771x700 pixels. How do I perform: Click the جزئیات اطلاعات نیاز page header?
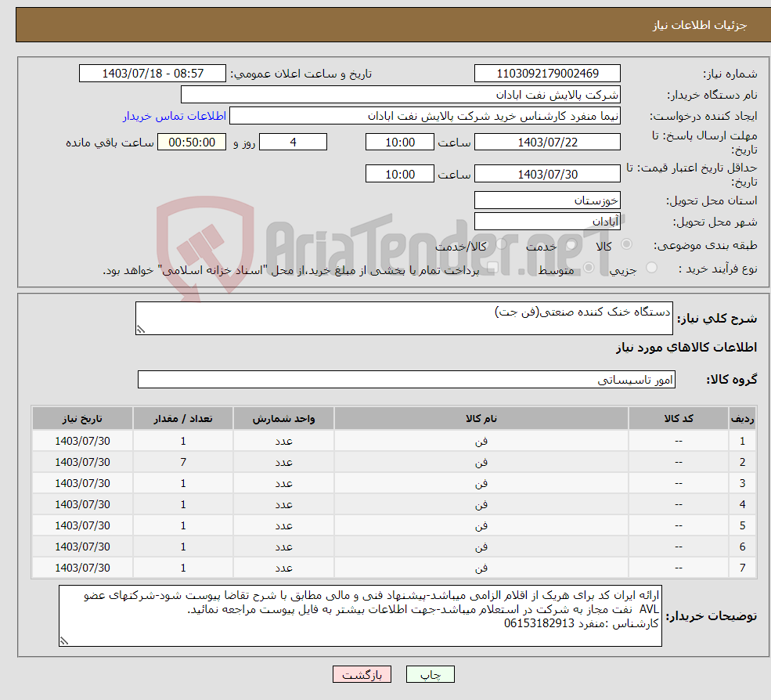click(x=699, y=25)
